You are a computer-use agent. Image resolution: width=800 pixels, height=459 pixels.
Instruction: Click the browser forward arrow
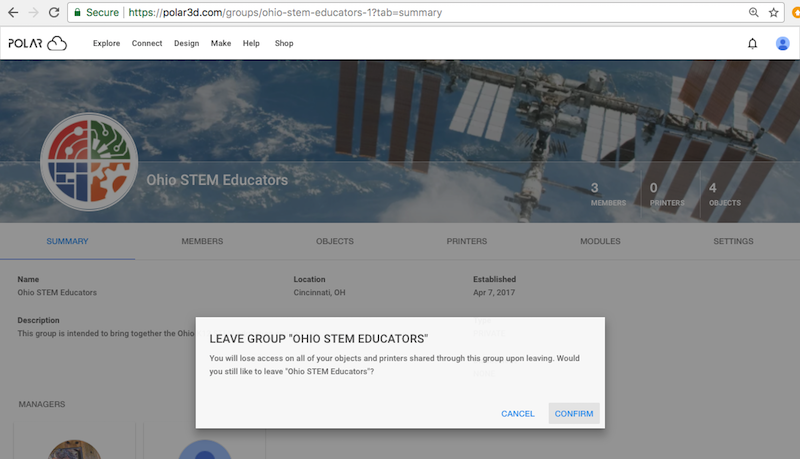click(x=34, y=12)
